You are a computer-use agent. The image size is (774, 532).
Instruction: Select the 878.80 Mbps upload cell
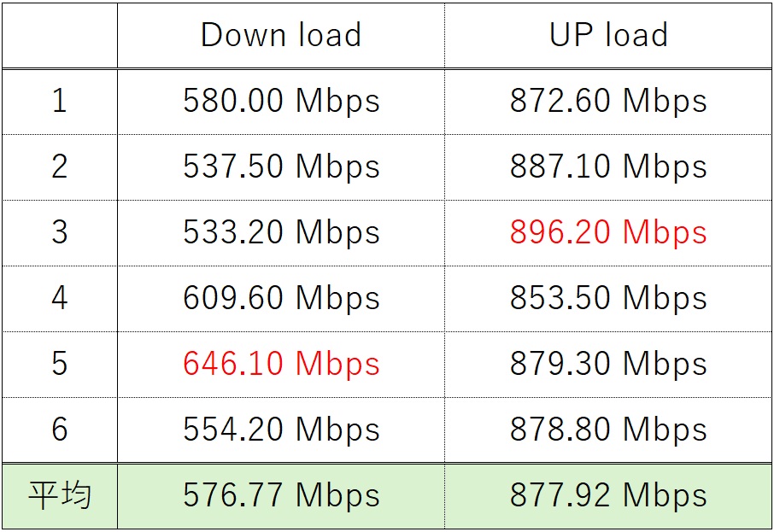tap(608, 430)
